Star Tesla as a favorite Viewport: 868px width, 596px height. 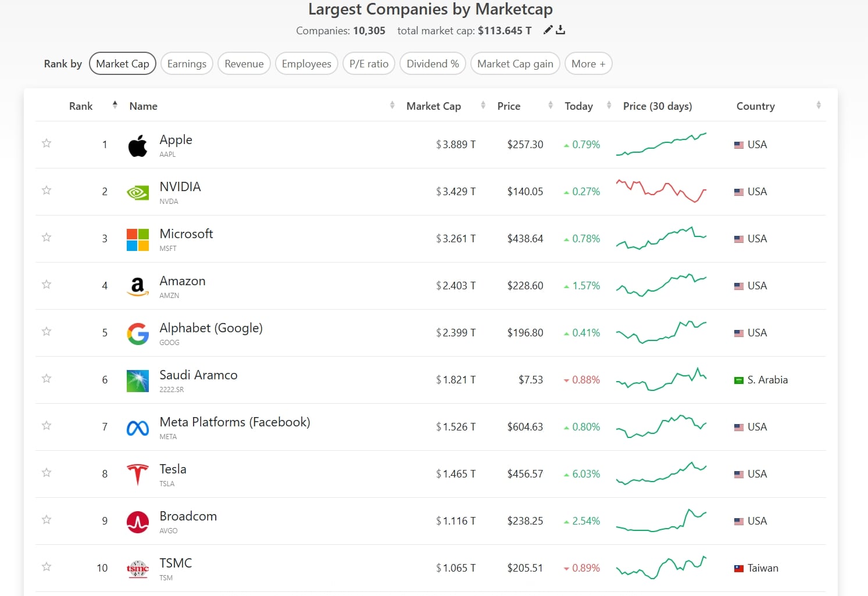point(47,472)
